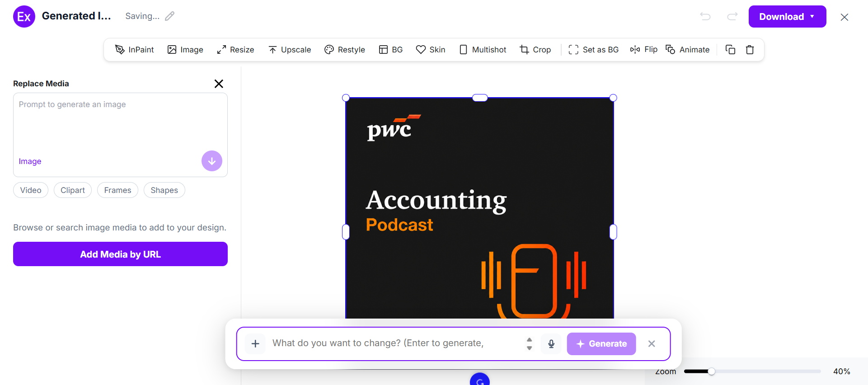Open the Download dropdown
Image resolution: width=868 pixels, height=385 pixels.
[x=787, y=17]
